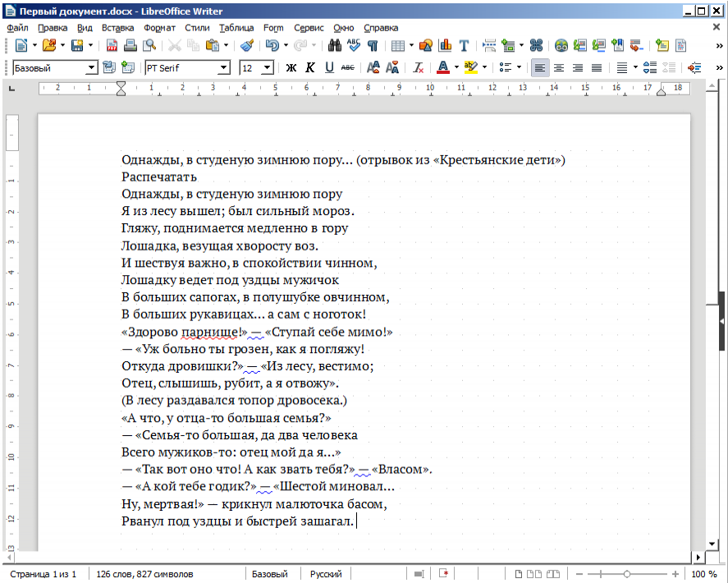Viewport: 728px width, 583px height.
Task: Open word count via status bar counter
Action: point(144,574)
